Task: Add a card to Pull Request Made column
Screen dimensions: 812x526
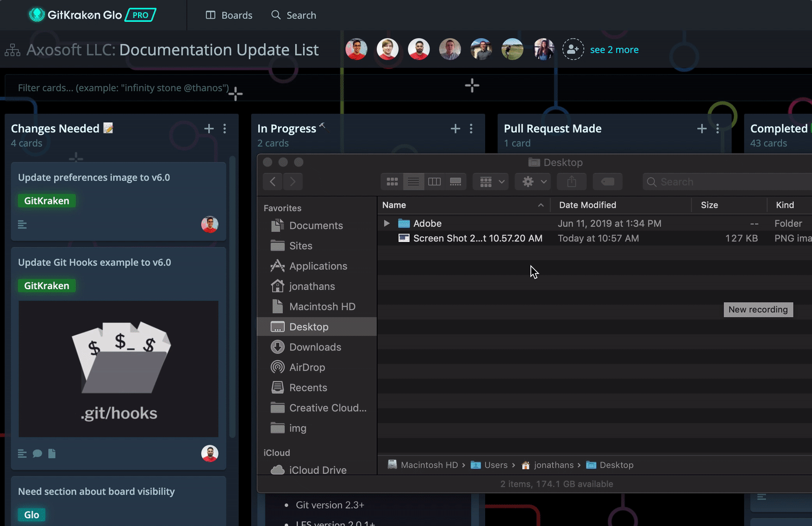Action: click(x=702, y=128)
